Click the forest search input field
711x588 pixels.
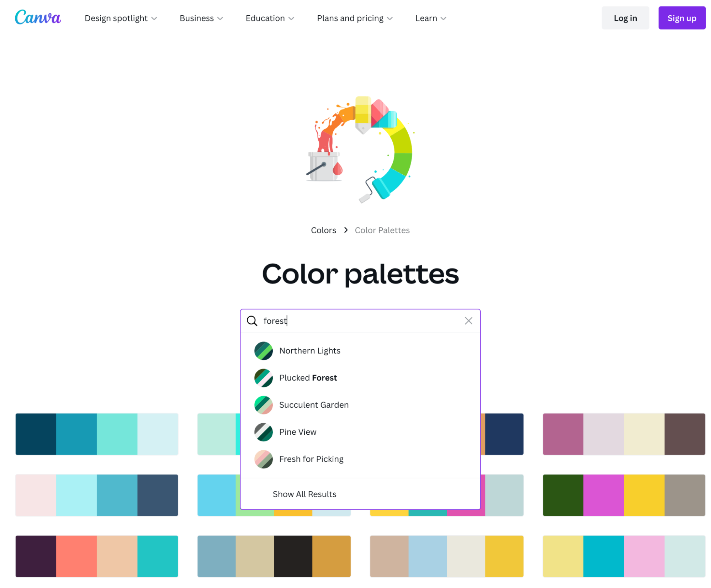click(x=360, y=320)
